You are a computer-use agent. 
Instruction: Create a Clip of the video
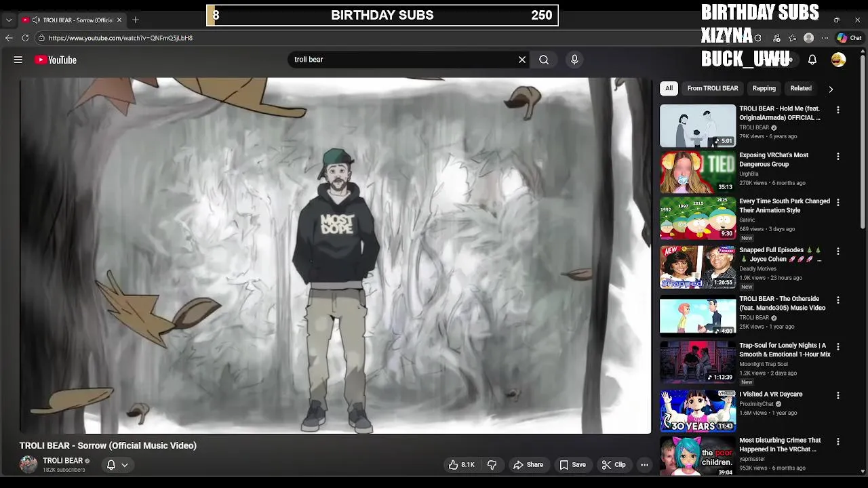(x=613, y=465)
